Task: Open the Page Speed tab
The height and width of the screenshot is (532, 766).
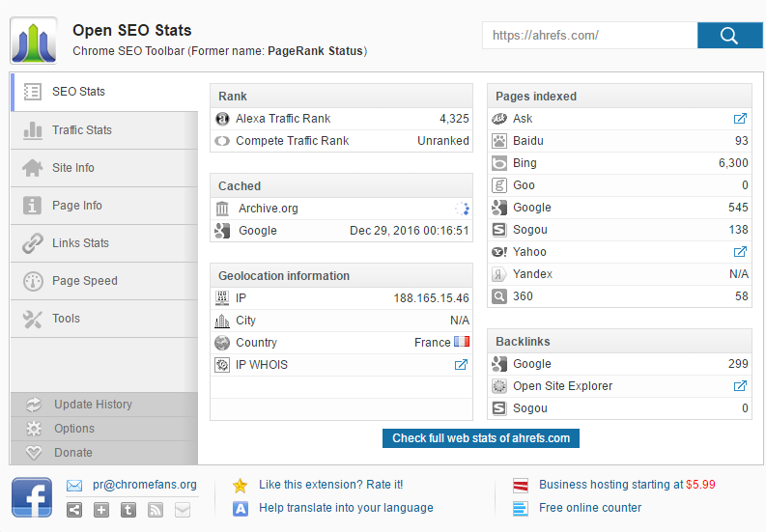Action: (x=104, y=280)
